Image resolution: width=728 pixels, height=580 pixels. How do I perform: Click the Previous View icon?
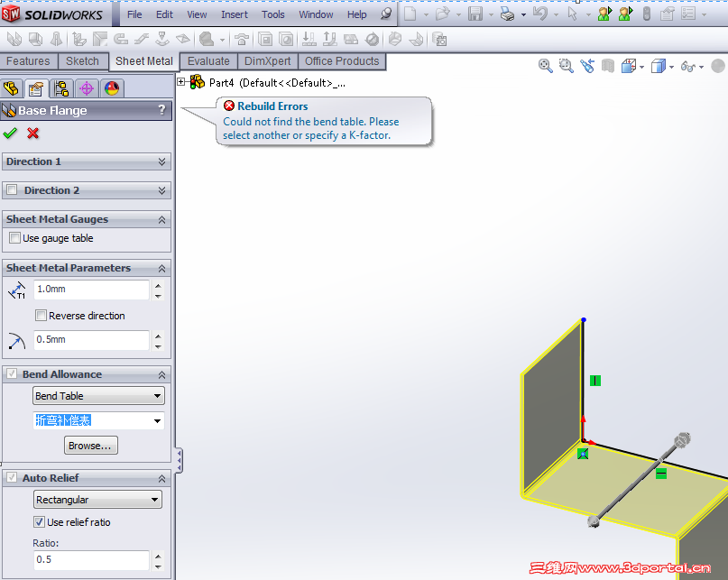[587, 66]
